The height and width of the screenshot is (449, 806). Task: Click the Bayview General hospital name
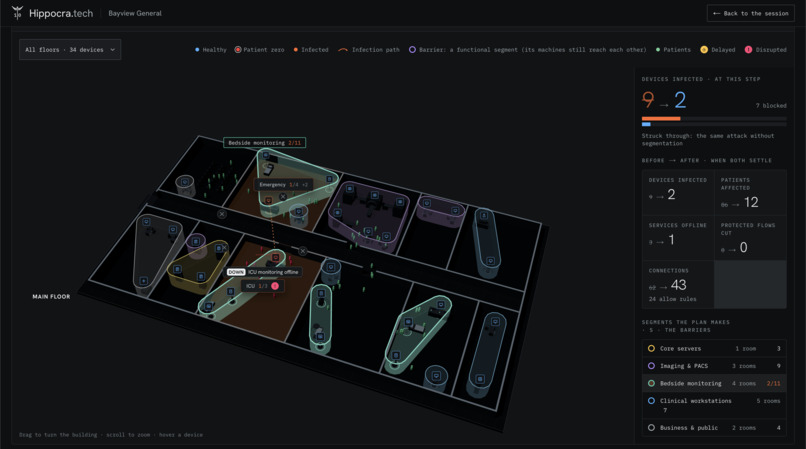click(135, 13)
